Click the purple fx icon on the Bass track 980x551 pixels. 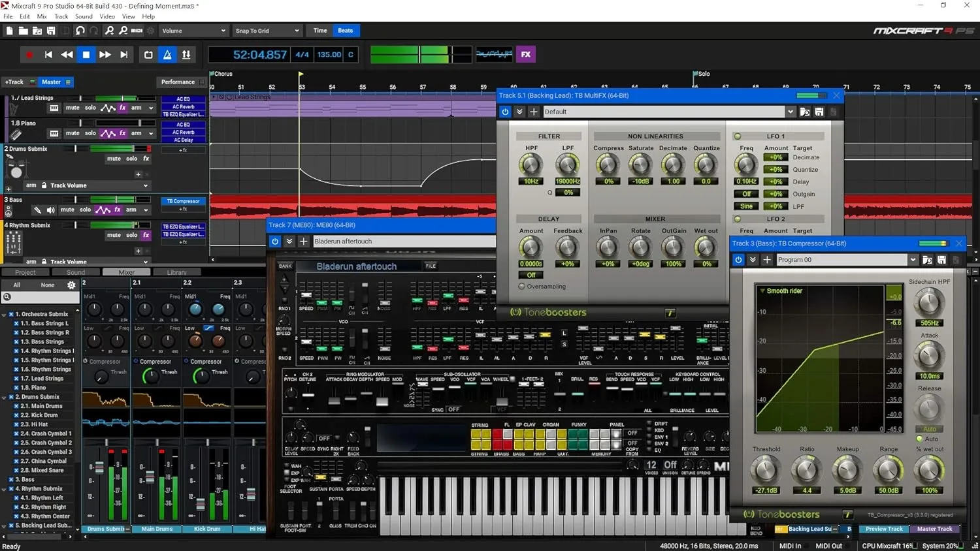117,210
